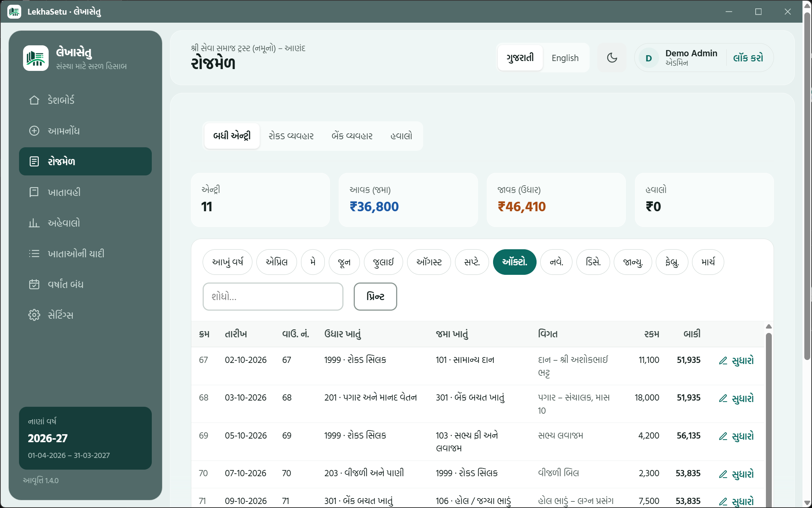Screen dimensions: 812x508
Task: Filter entries by નવે. month
Action: click(556, 262)
